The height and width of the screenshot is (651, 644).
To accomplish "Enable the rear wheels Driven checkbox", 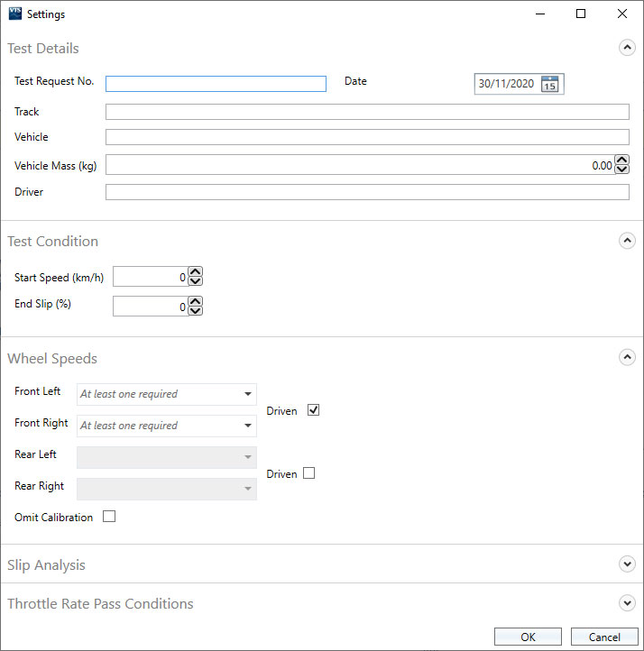I will coord(308,472).
